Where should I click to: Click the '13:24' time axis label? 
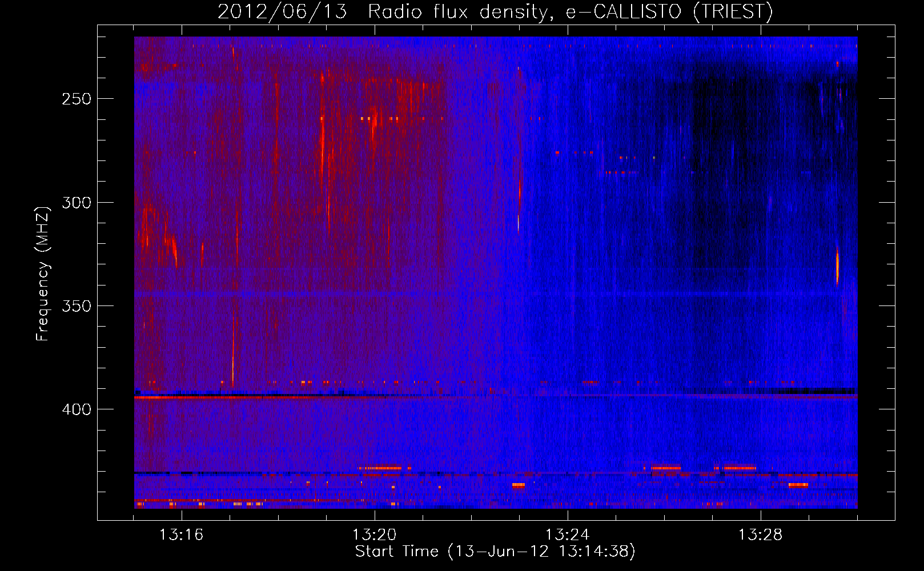[x=567, y=535]
